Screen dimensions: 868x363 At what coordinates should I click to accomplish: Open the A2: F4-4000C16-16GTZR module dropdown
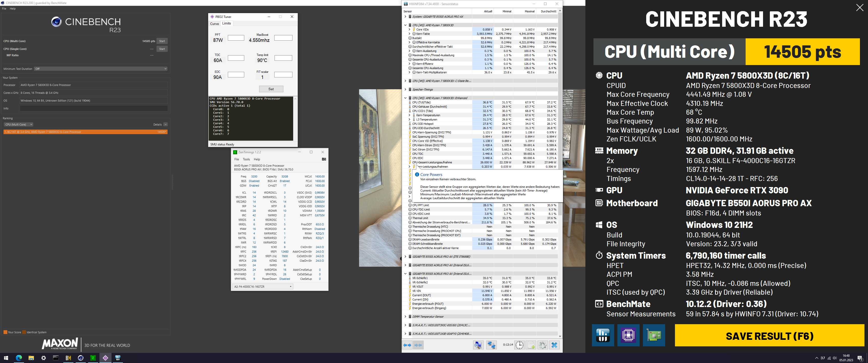(x=262, y=287)
